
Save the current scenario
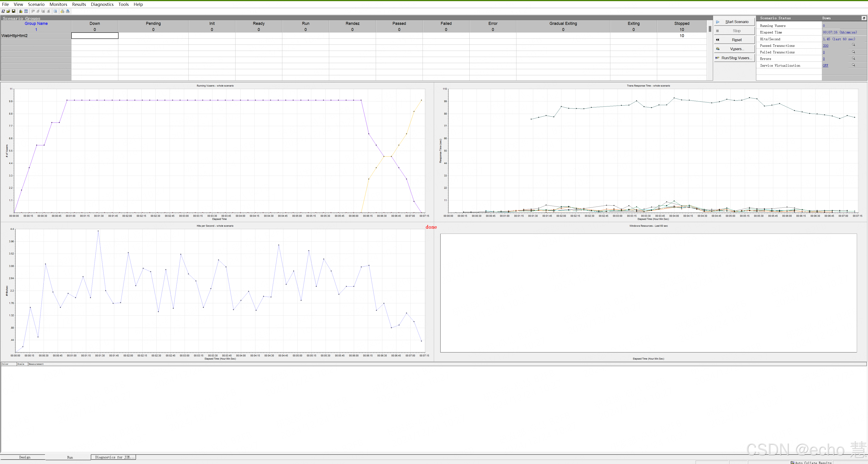[x=14, y=11]
